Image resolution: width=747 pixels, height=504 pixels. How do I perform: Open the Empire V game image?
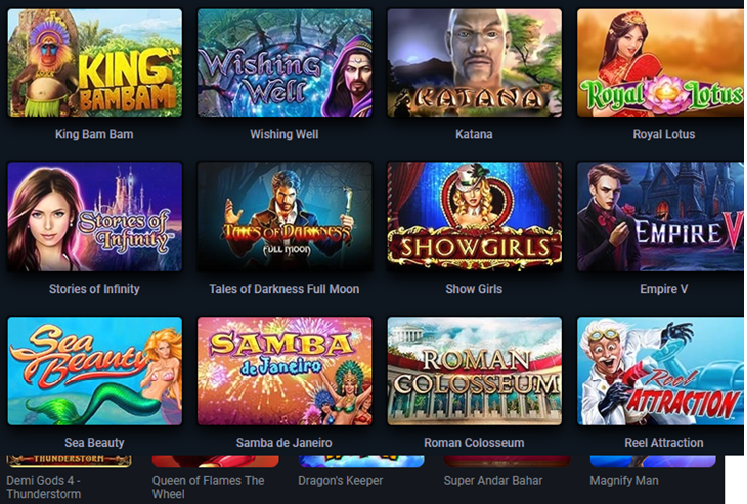tap(660, 217)
